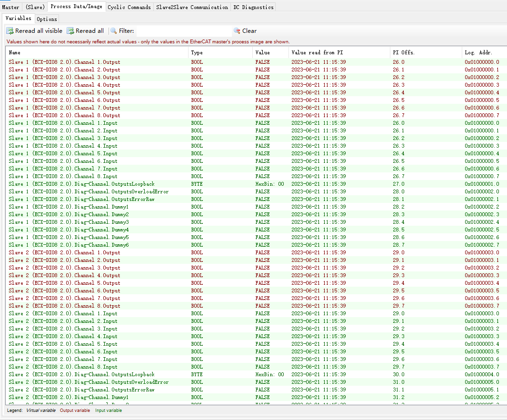Viewport: 507px width, 420px height.
Task: Select Slave 1 Channel 1.Output row
Action: pyautogui.click(x=64, y=62)
